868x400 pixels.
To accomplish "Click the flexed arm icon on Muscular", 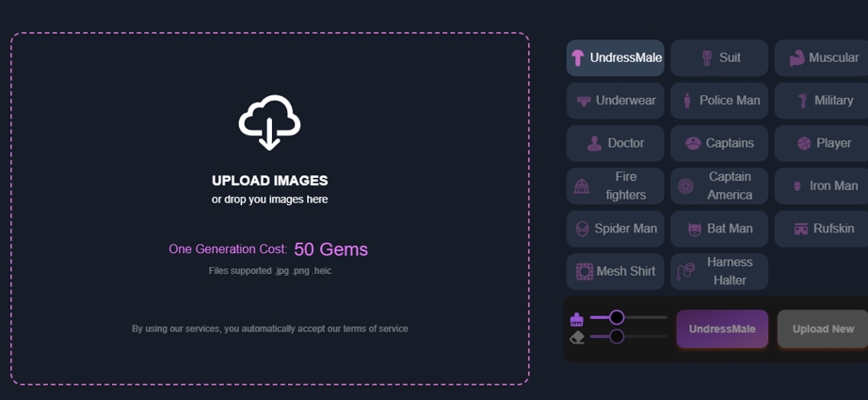I will click(796, 57).
